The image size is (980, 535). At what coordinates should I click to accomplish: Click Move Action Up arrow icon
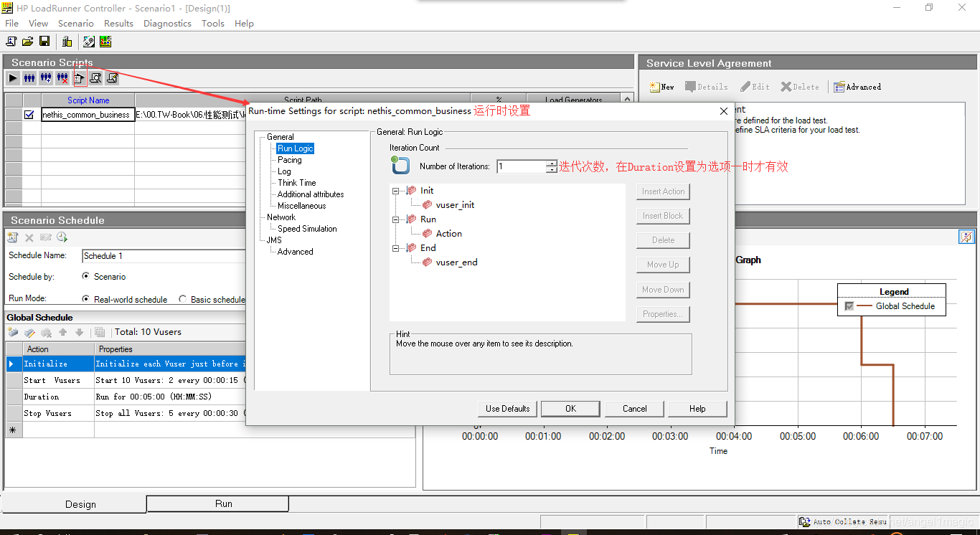(62, 332)
